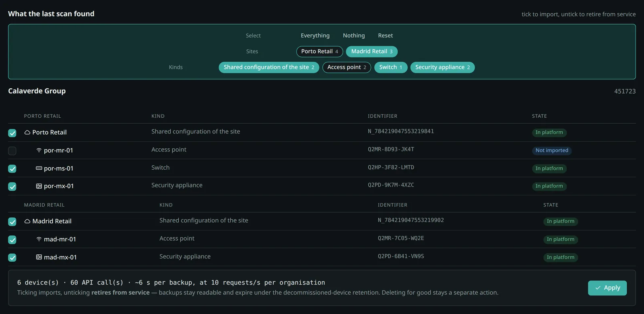Click identifier N_784219047553219841
This screenshot has height=314, width=644.
[x=401, y=131]
